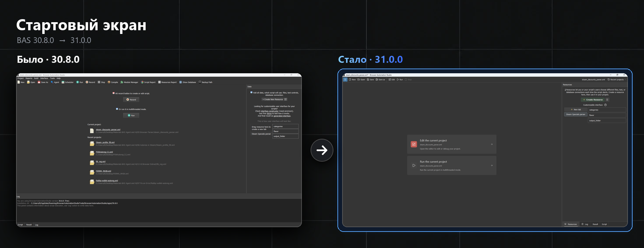Click Save in the 31.0.0 toolbar
Screen dimensions: 644x248
tap(370, 80)
